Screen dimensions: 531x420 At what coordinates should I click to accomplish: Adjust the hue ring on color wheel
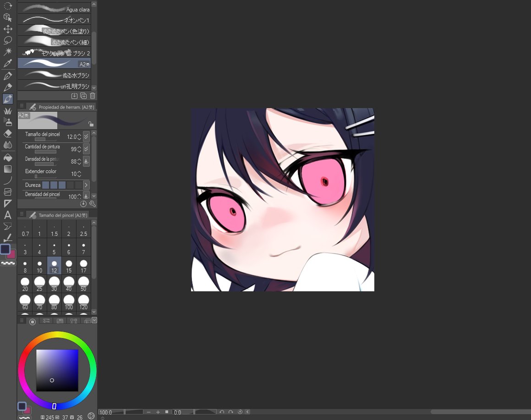[57, 370]
